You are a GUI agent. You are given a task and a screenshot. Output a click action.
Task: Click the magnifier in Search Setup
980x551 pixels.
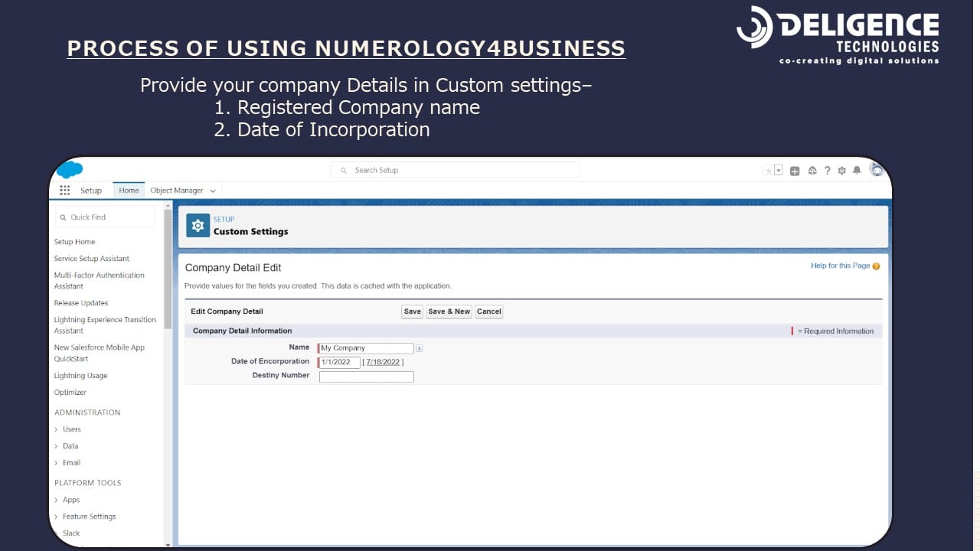(344, 171)
